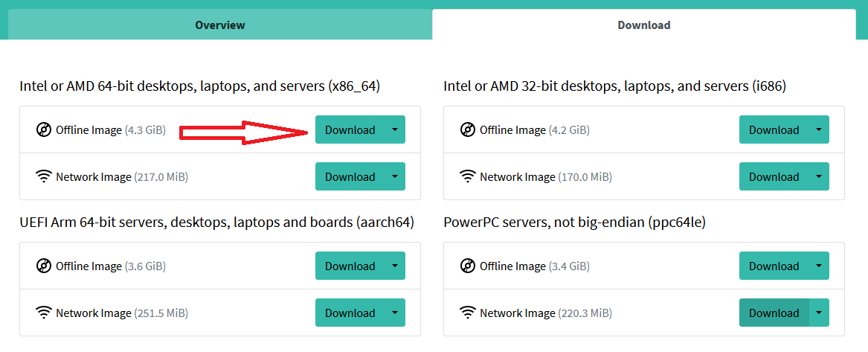The image size is (868, 352).
Task: Expand dropdown arrow for x86_64 Network Image
Action: point(395,177)
